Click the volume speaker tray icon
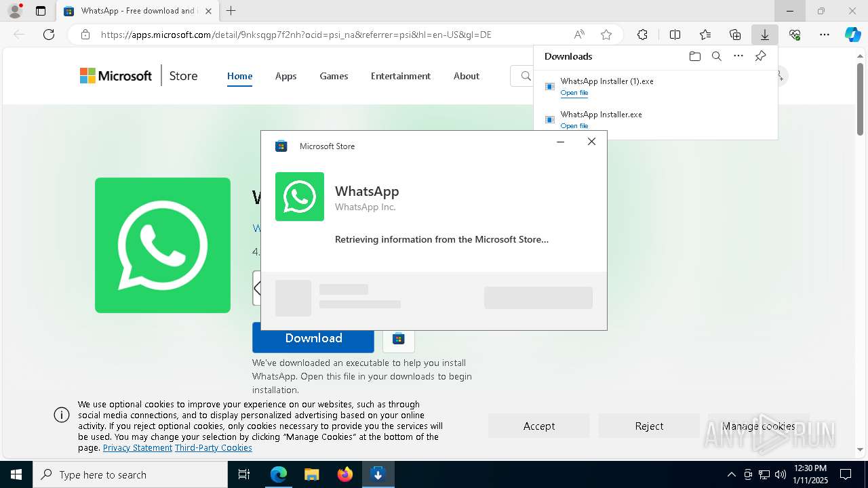Screen dimensions: 868x488 coord(780,474)
